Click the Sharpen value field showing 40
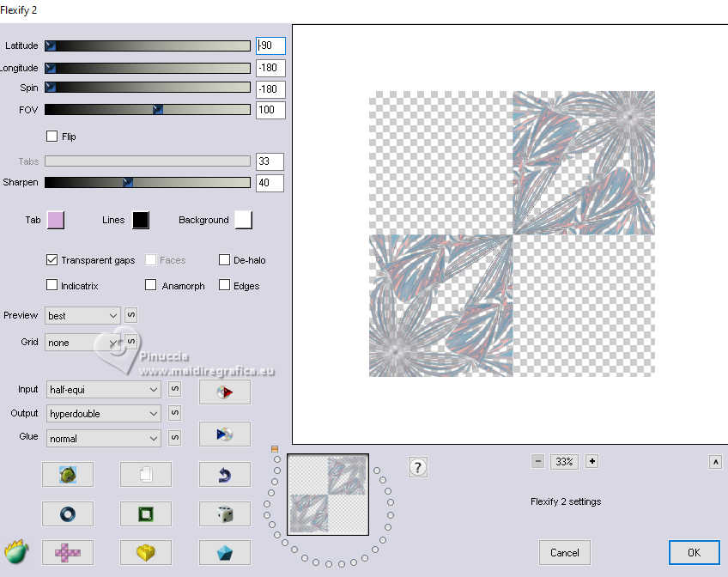 pyautogui.click(x=270, y=182)
